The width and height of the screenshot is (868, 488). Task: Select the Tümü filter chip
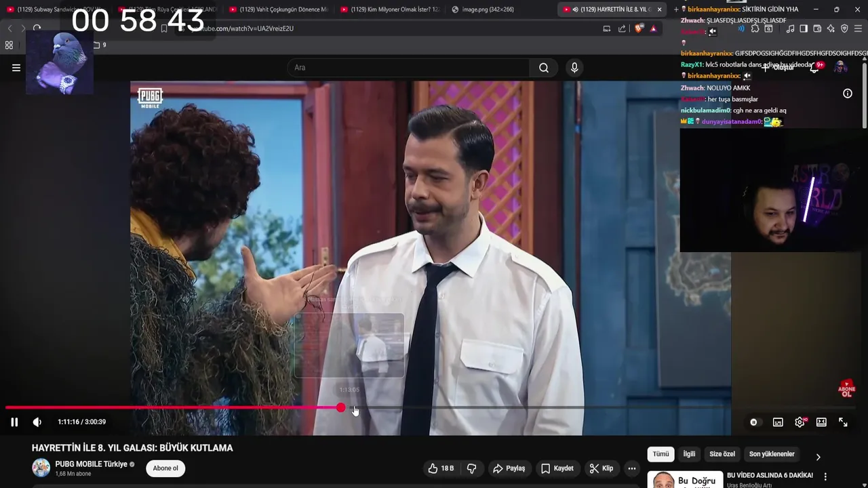click(x=660, y=454)
